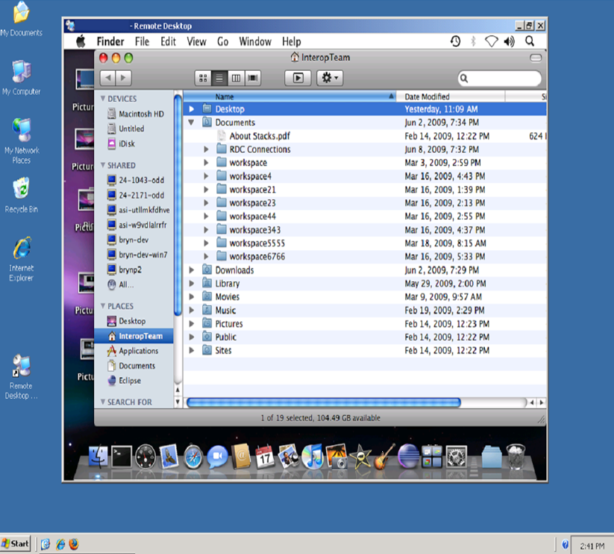Open the Action gear dropdown menu
This screenshot has width=614, height=554.
click(x=329, y=77)
